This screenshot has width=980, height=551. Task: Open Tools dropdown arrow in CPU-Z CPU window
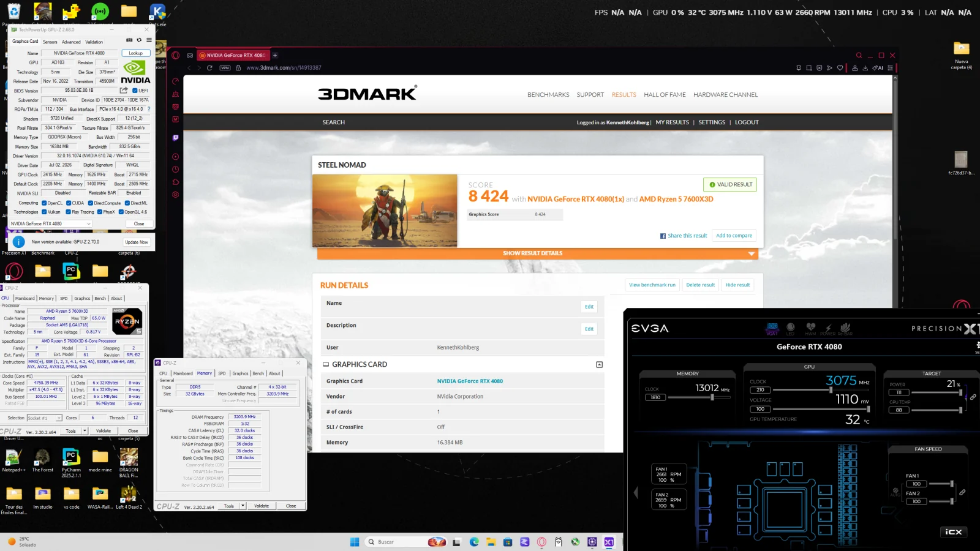click(85, 431)
